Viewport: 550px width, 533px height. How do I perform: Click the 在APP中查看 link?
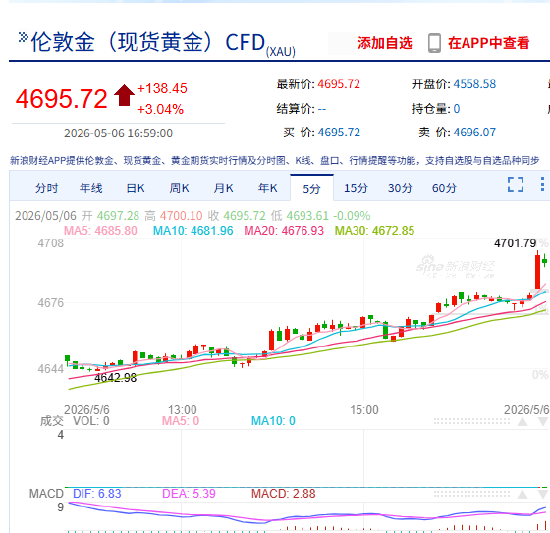point(488,43)
